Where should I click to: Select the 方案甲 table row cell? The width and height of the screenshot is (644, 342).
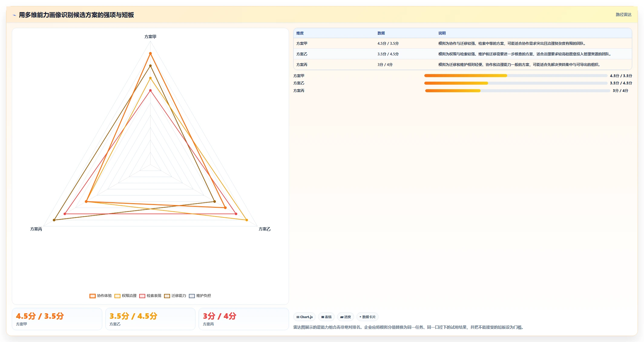click(302, 44)
